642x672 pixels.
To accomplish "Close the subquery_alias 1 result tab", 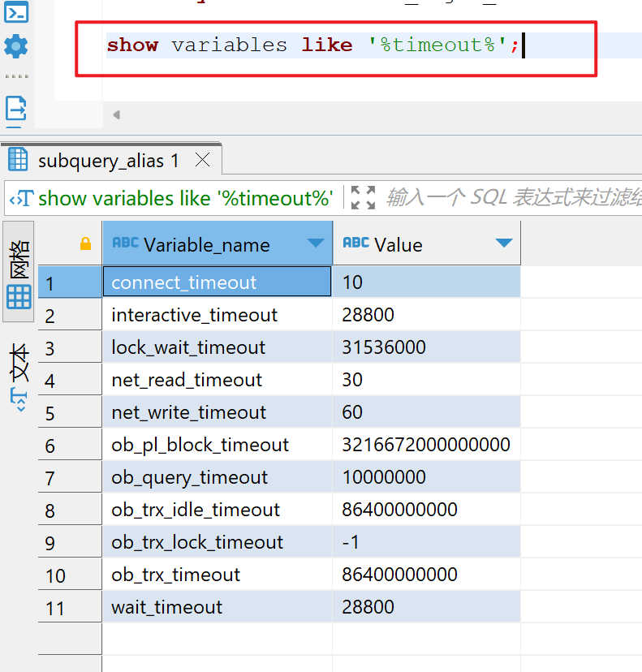I will [x=203, y=161].
